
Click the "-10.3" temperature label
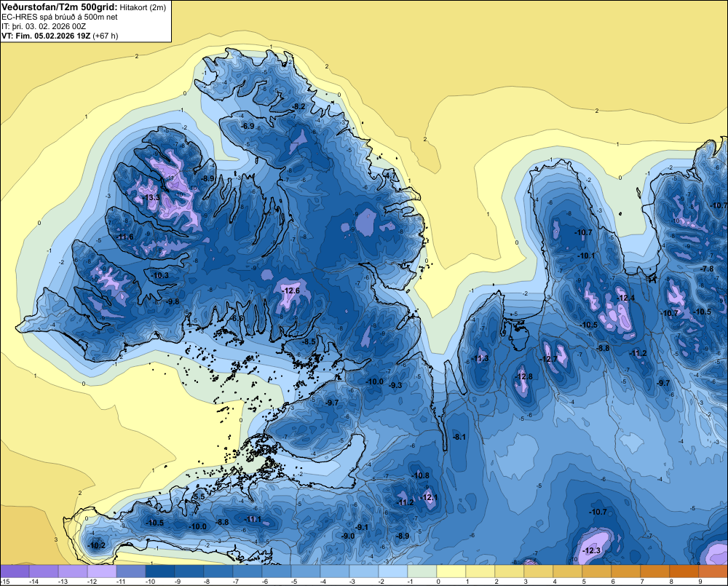(x=160, y=275)
